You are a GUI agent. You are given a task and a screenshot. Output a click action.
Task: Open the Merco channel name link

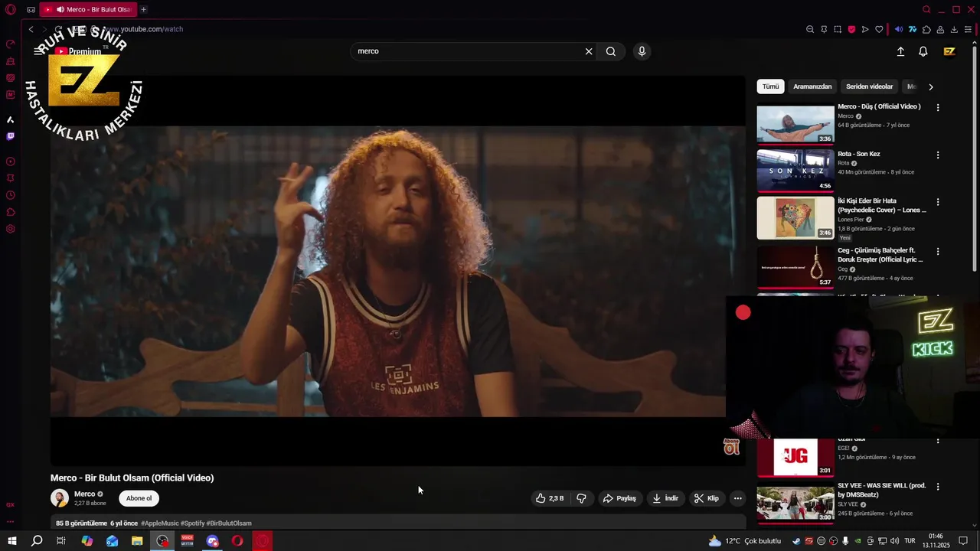tap(84, 494)
